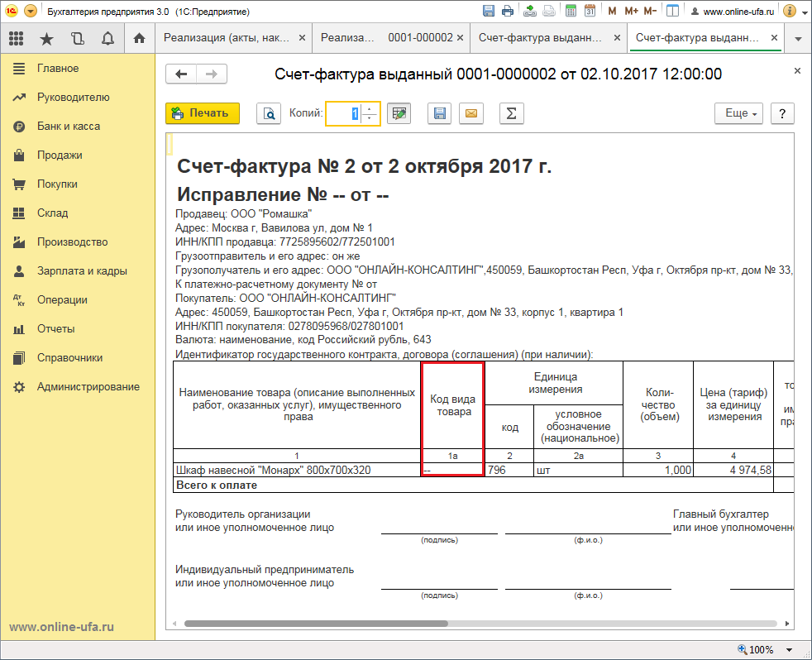Open print preview icon

pos(269,113)
